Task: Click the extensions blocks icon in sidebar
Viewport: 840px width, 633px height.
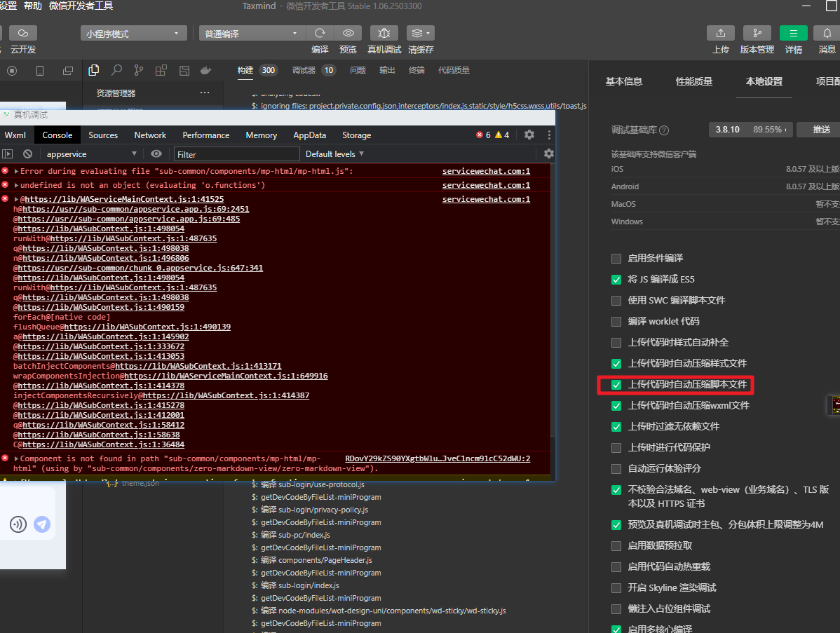Action: pos(161,70)
